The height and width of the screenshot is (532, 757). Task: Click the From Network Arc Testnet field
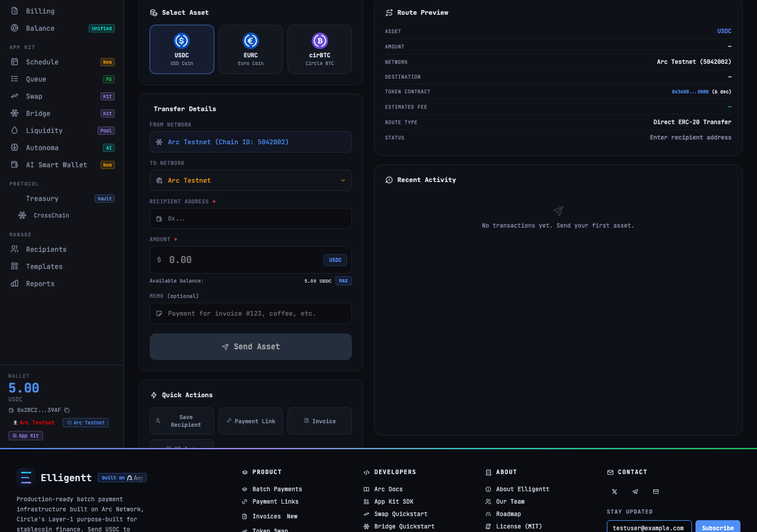tap(251, 142)
